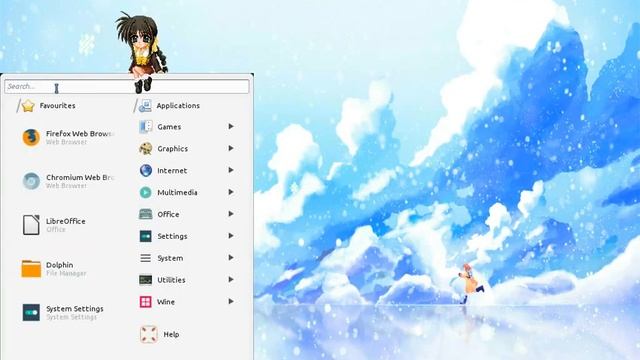Viewport: 640px width, 360px height.
Task: Click the Wine category icon
Action: pos(145,302)
